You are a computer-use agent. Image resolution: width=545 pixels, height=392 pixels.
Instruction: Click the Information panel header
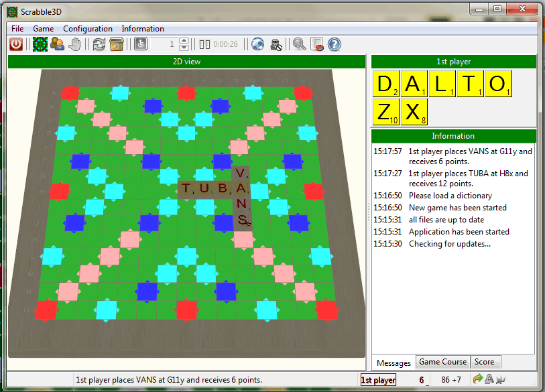[x=454, y=136]
